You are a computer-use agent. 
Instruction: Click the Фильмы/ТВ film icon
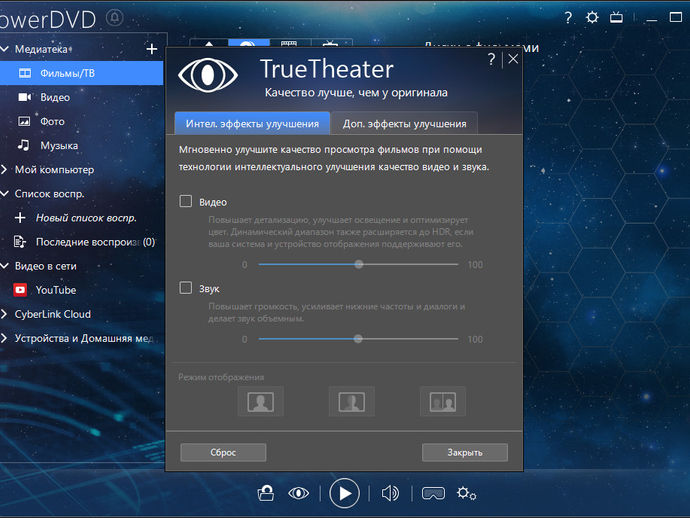[25, 73]
